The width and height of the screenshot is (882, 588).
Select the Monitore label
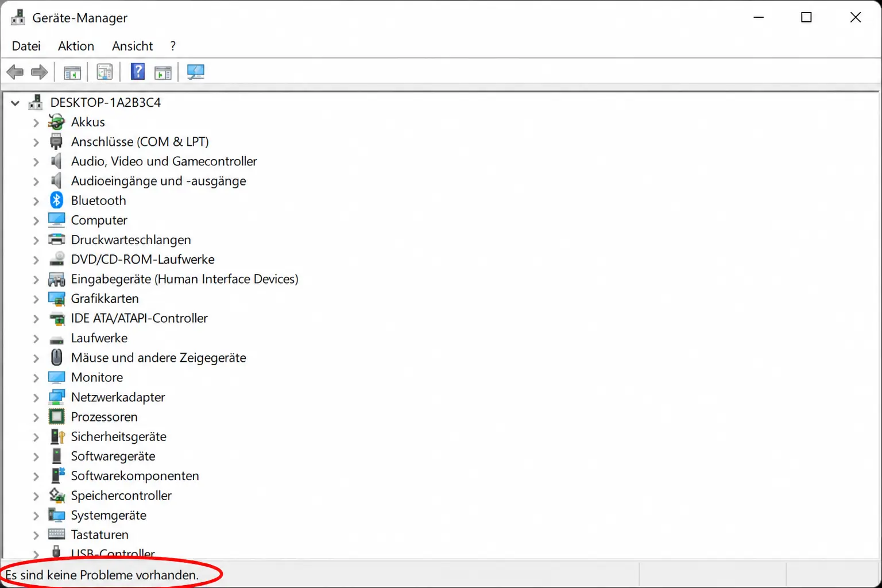click(97, 377)
